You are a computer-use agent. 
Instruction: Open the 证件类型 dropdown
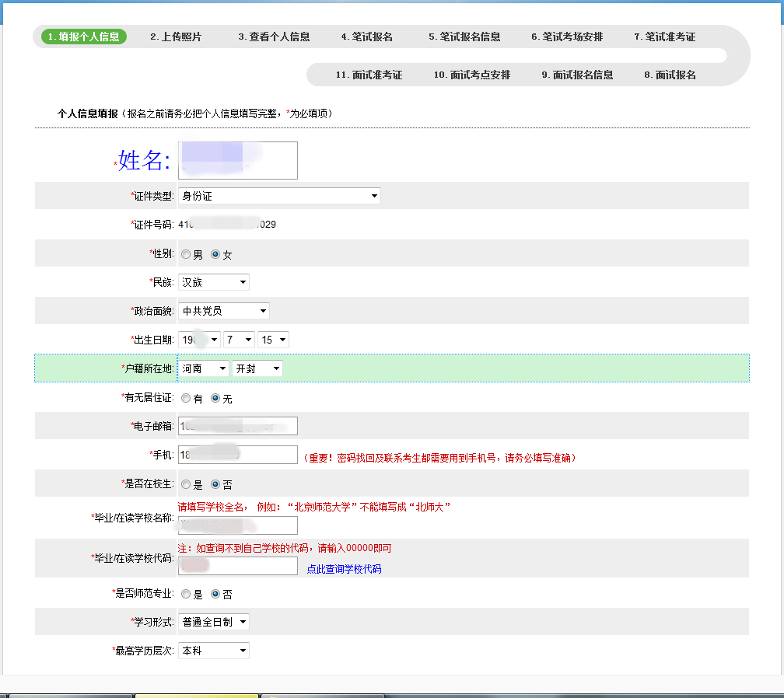pyautogui.click(x=279, y=196)
